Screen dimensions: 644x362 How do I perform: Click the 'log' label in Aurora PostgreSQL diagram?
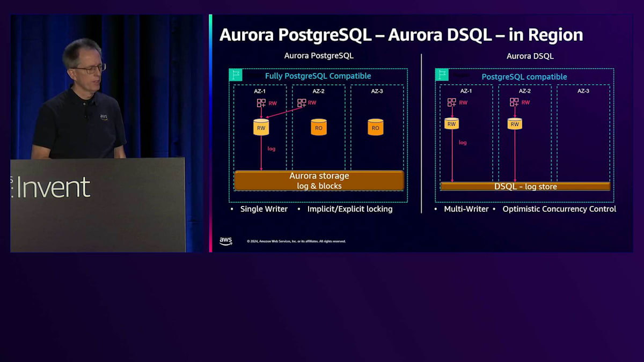coord(271,149)
